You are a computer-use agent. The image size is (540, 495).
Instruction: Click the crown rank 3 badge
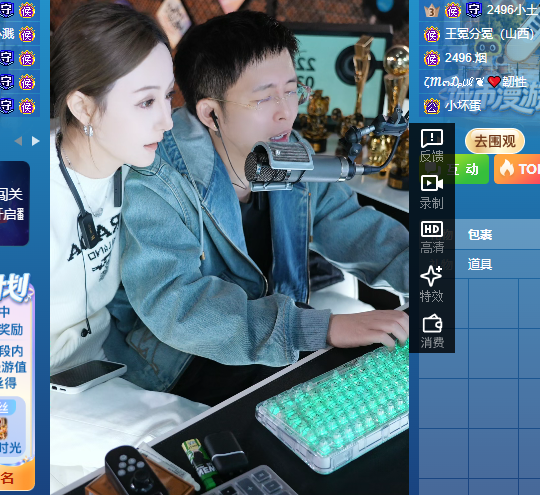pyautogui.click(x=431, y=10)
